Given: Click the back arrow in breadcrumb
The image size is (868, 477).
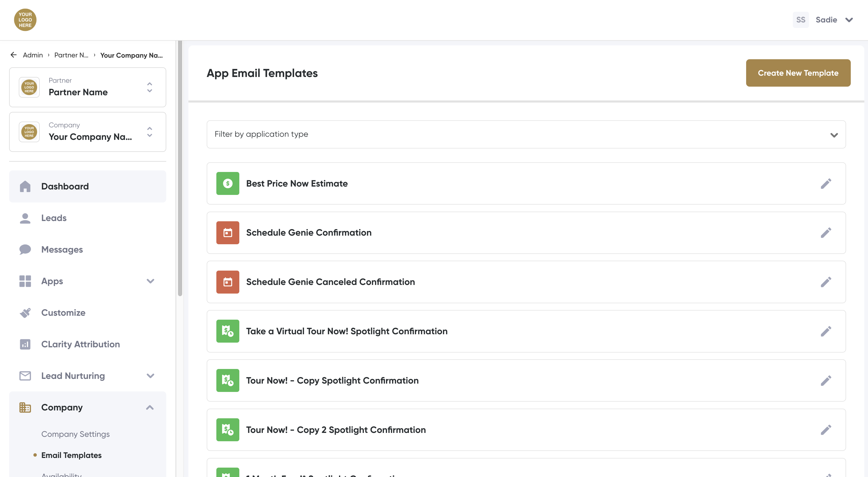Looking at the screenshot, I should tap(14, 55).
